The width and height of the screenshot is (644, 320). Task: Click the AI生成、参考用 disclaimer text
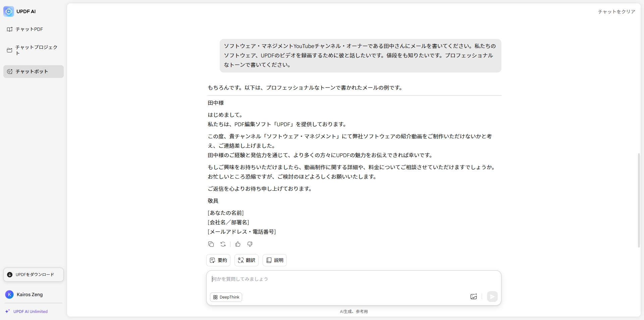(x=354, y=312)
